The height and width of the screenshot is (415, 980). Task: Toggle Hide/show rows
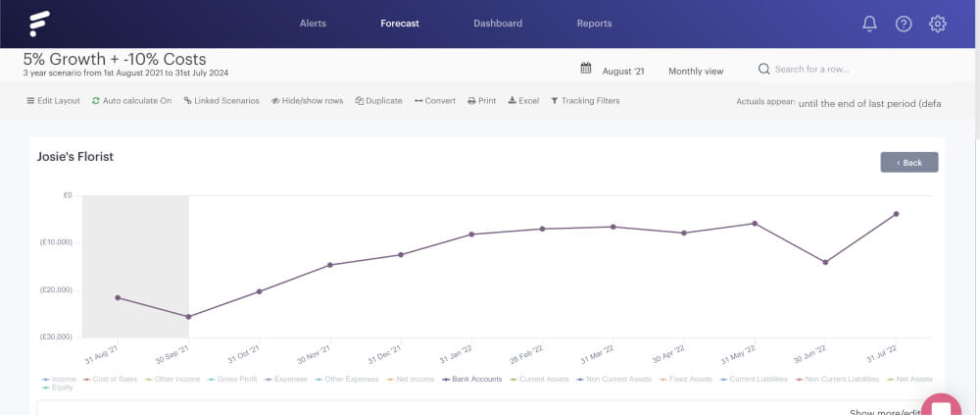pyautogui.click(x=307, y=101)
